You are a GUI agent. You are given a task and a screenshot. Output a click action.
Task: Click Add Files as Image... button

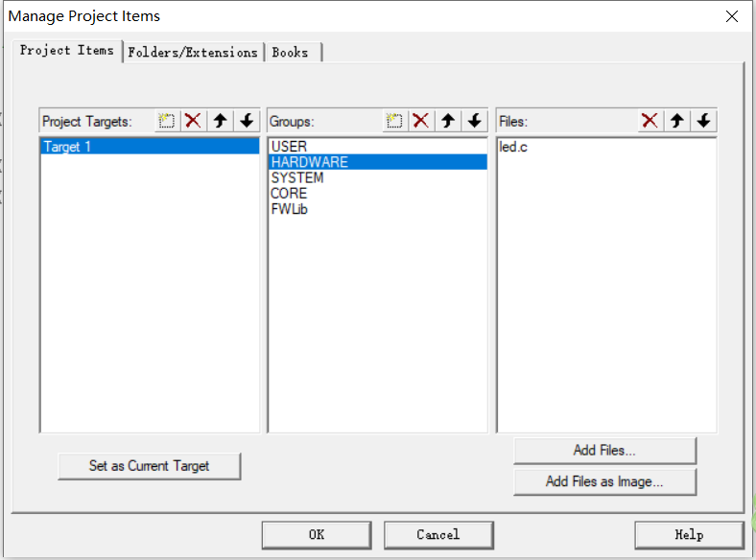click(604, 481)
